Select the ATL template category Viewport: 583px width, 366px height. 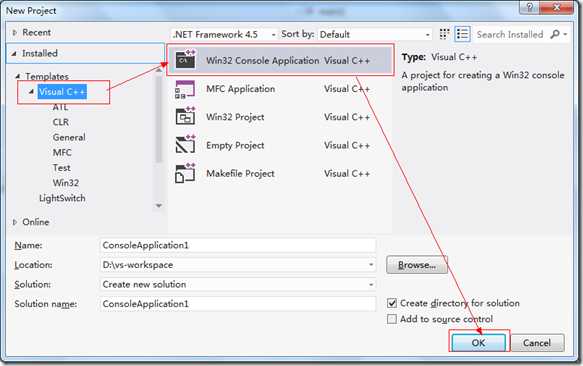click(x=60, y=107)
